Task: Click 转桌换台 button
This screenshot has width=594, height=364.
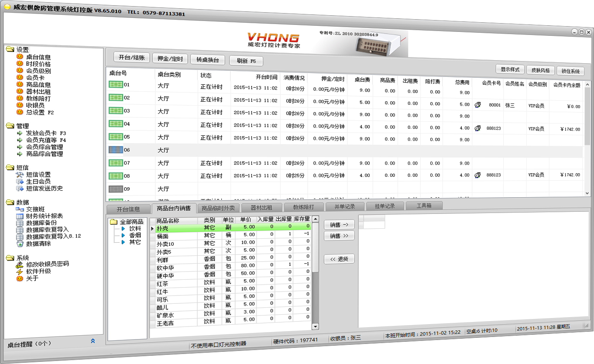Action: pyautogui.click(x=207, y=60)
